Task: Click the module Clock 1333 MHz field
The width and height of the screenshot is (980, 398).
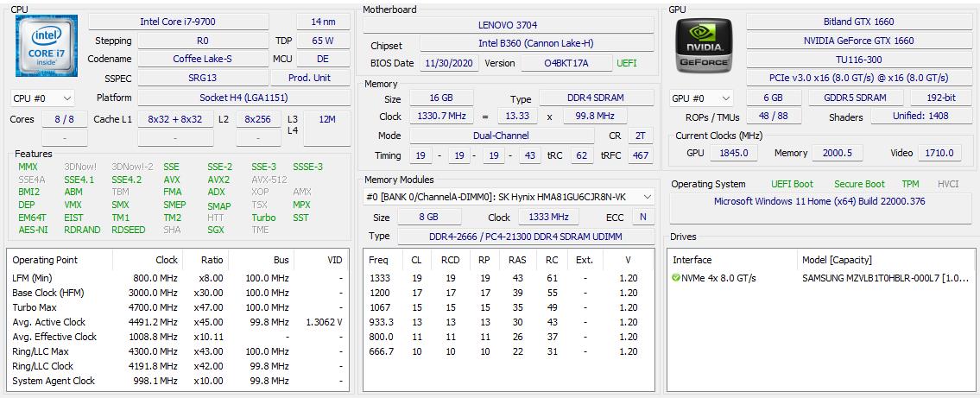Action: (x=548, y=217)
